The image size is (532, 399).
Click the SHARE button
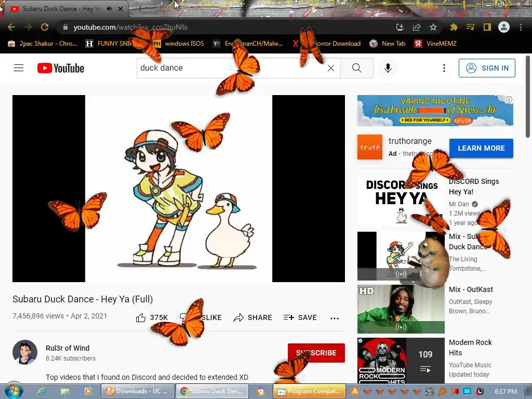coord(253,317)
